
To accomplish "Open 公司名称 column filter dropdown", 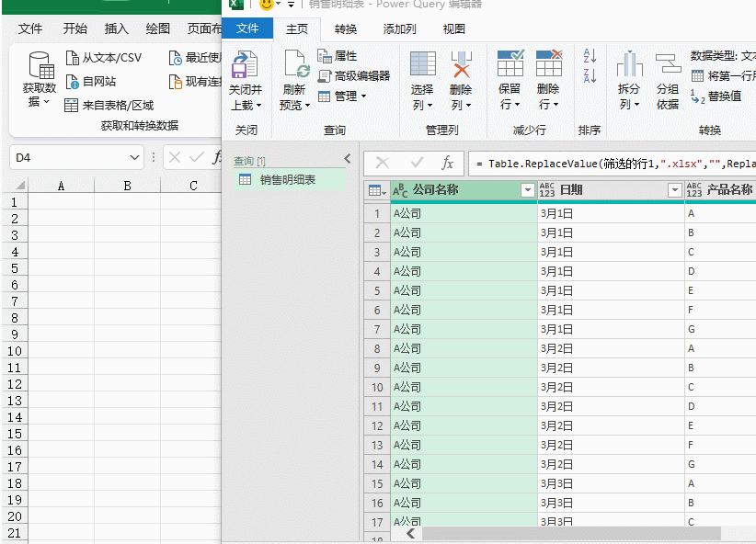I will pyautogui.click(x=528, y=190).
